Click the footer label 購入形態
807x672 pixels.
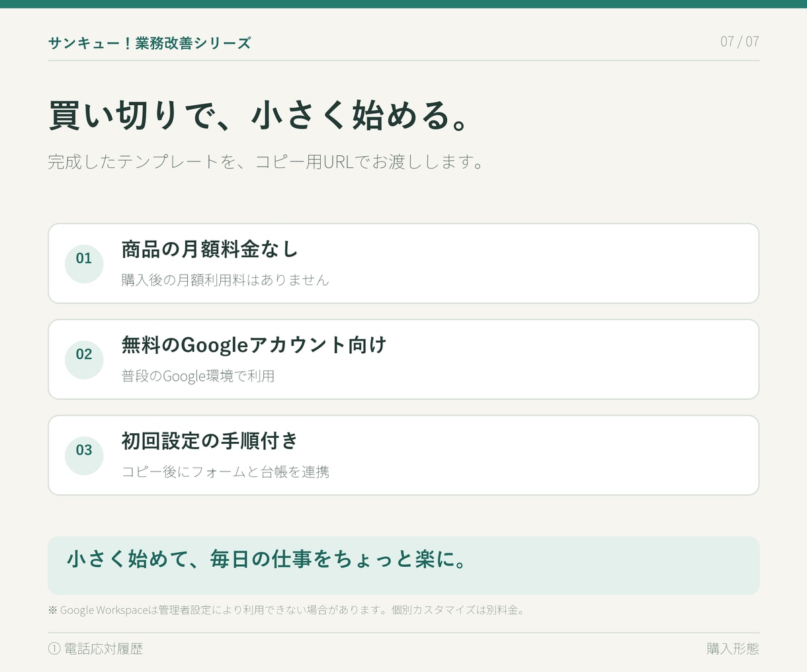(x=733, y=649)
